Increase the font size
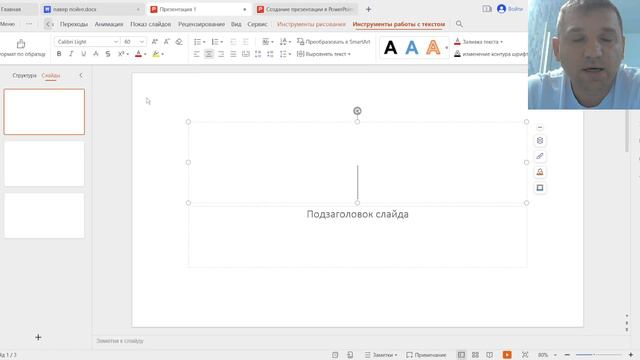 154,42
